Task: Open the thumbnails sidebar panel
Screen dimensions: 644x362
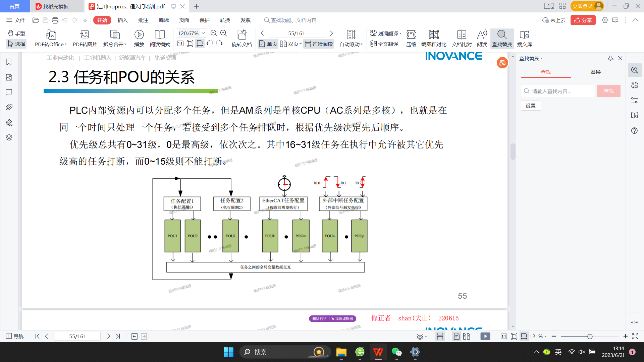Action: (9, 77)
